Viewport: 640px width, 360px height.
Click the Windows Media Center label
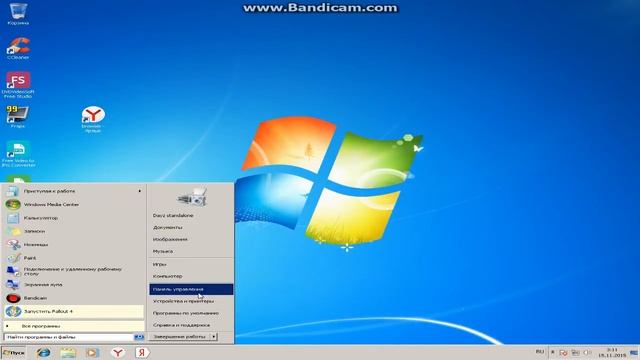pos(51,204)
